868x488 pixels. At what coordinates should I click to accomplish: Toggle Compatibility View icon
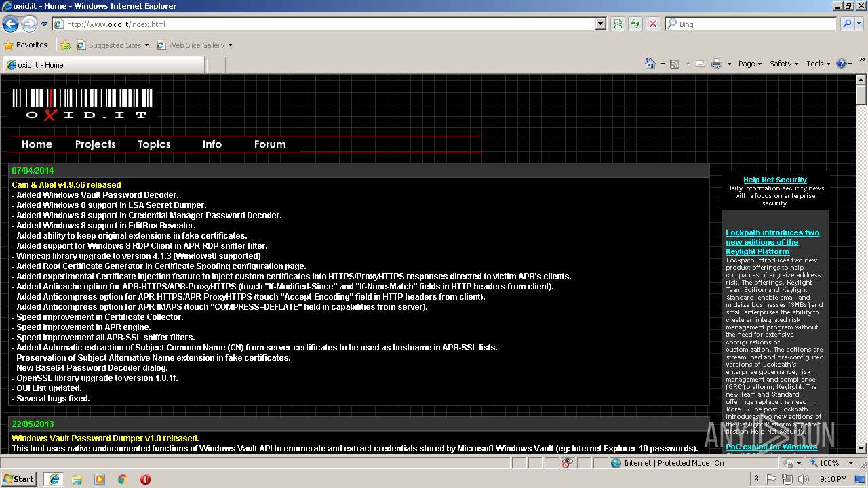click(x=618, y=24)
